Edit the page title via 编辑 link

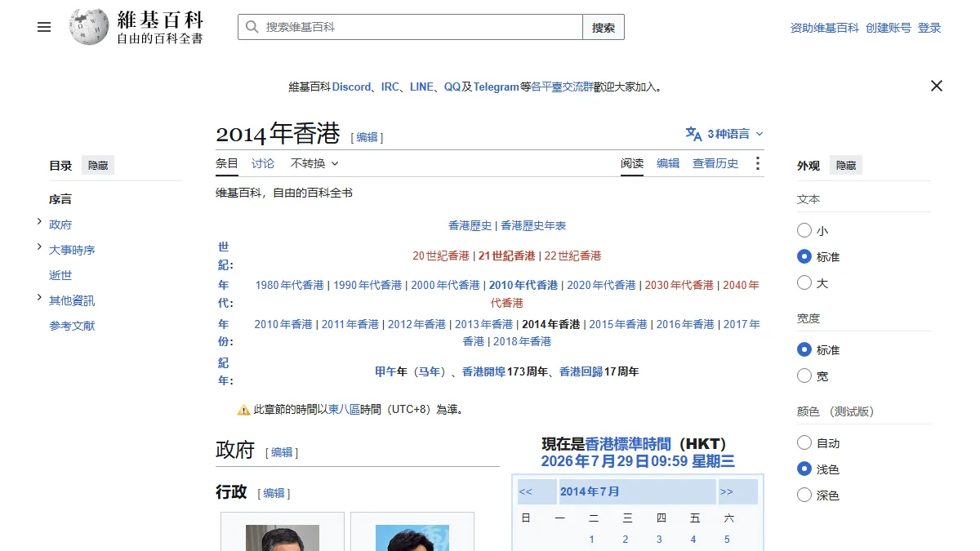pos(367,138)
